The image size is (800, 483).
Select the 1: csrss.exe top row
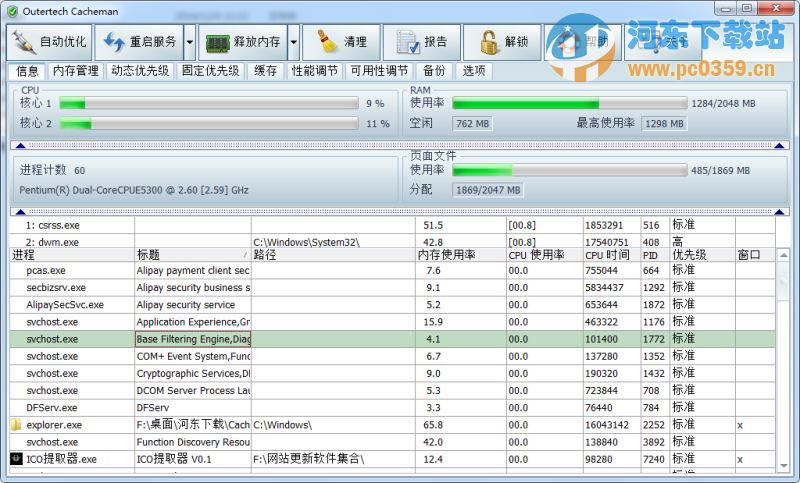[x=392, y=225]
